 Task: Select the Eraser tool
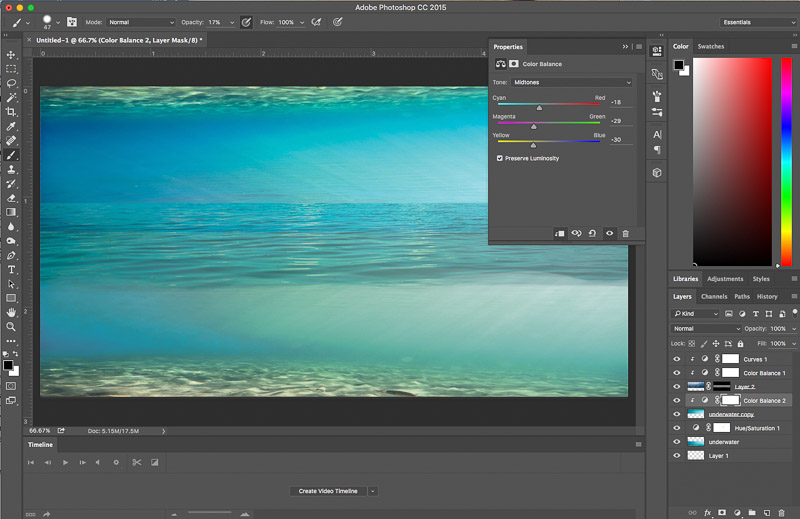11,198
